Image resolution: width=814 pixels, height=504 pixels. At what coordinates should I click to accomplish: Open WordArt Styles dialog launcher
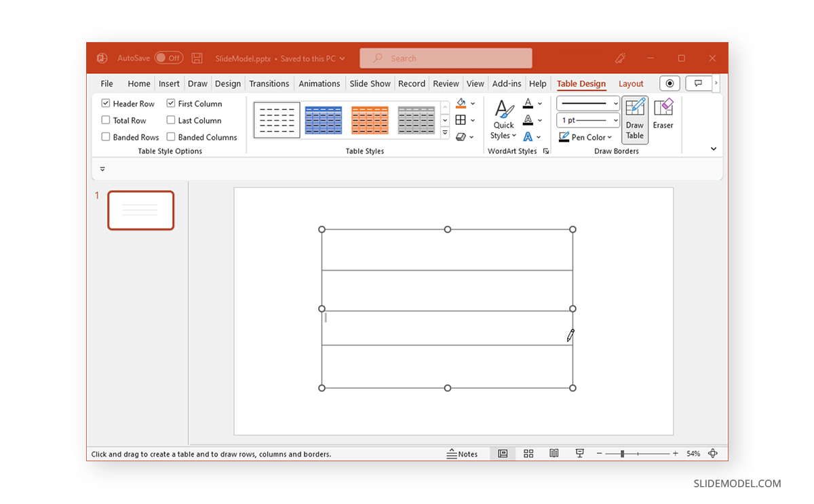coord(546,151)
